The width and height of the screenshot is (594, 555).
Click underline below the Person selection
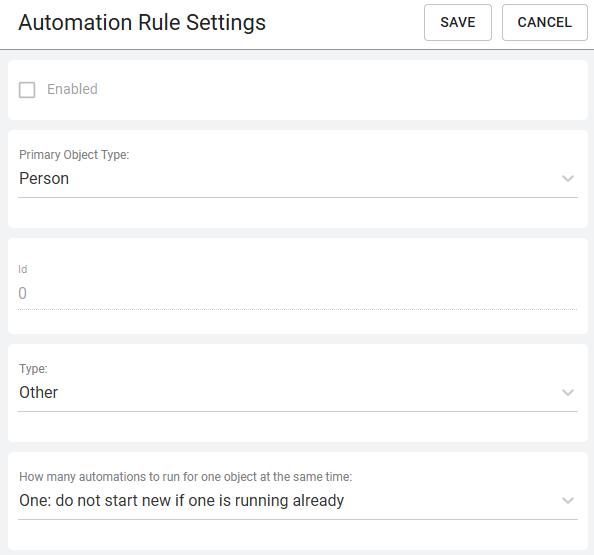pos(298,197)
